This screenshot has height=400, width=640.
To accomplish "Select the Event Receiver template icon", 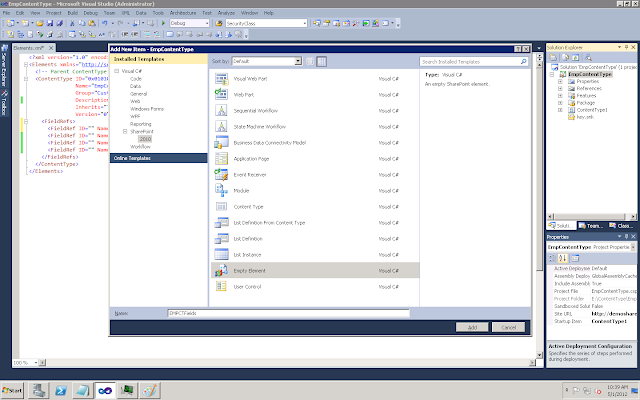I will (x=221, y=175).
